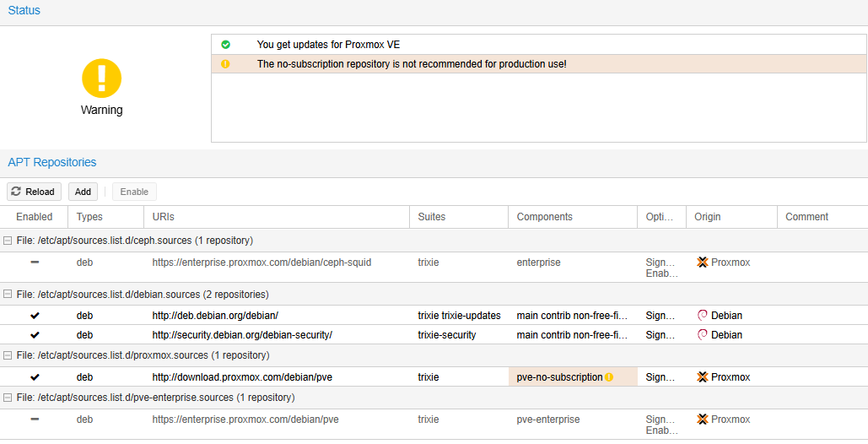Collapse the proxmox.sources file group
Screen dimensions: 868x444
(x=8, y=355)
